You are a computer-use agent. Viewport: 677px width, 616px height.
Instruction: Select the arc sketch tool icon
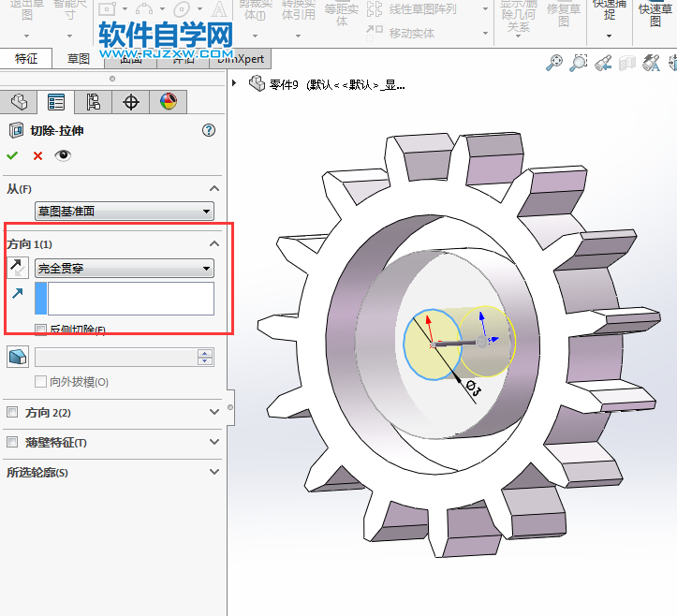tap(144, 8)
